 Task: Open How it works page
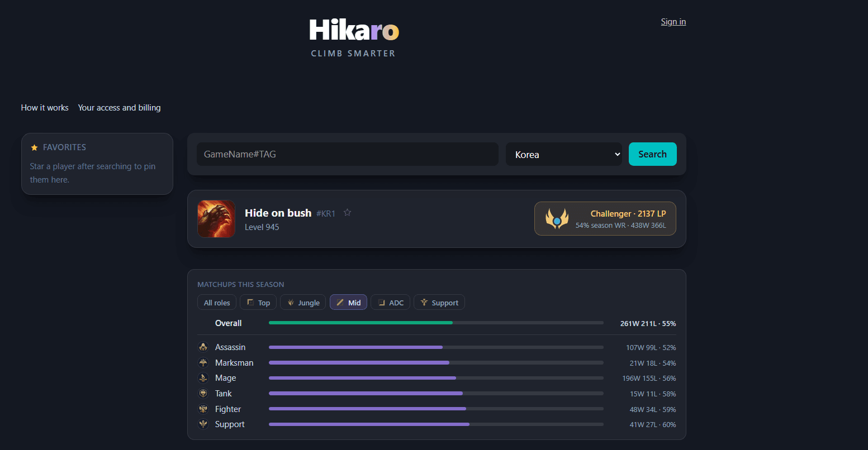tap(45, 108)
